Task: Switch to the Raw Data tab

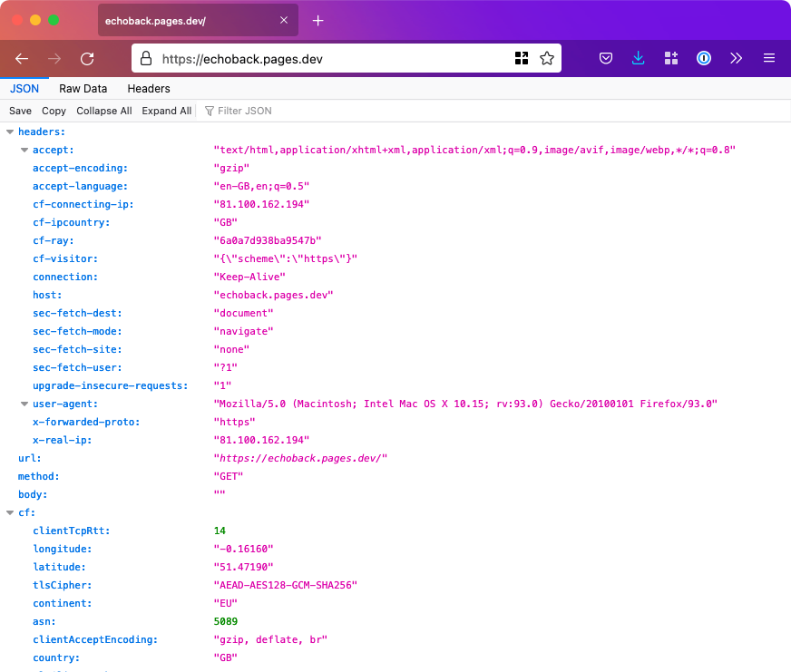Action: (83, 88)
